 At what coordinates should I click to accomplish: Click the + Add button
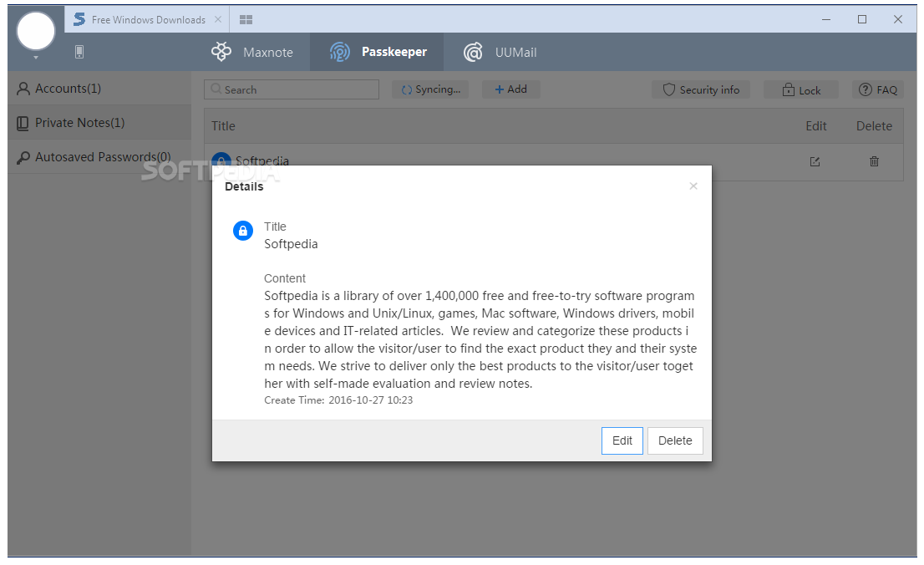coord(511,89)
